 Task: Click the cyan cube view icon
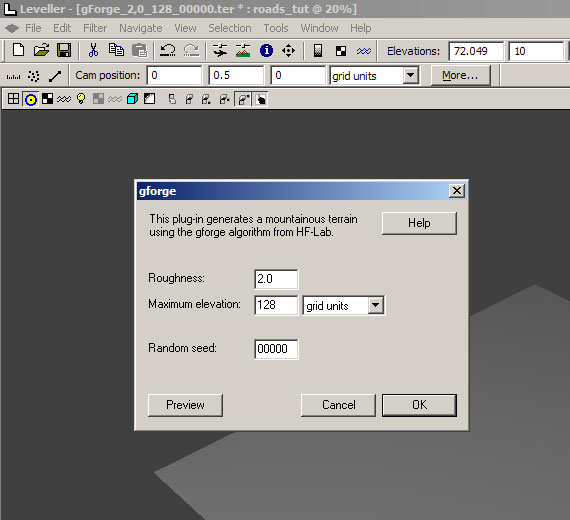coord(132,99)
